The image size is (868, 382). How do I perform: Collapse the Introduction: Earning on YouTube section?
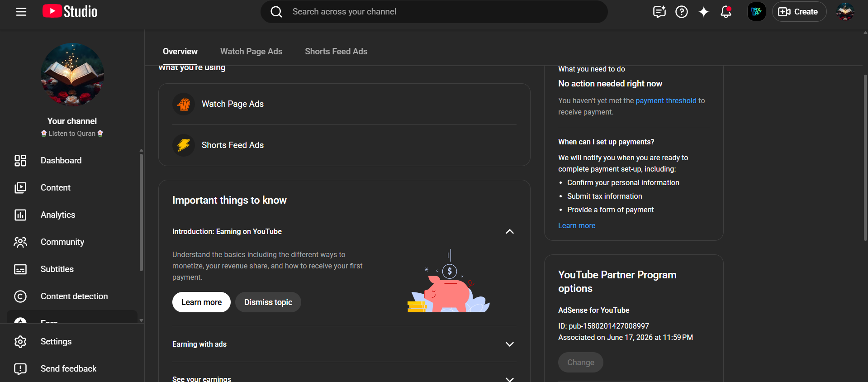[x=509, y=232]
